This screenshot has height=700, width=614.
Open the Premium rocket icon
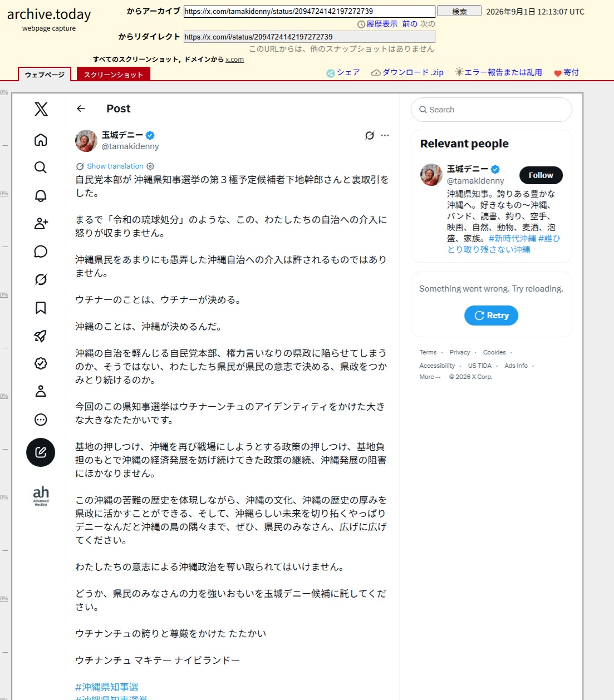[x=41, y=336]
